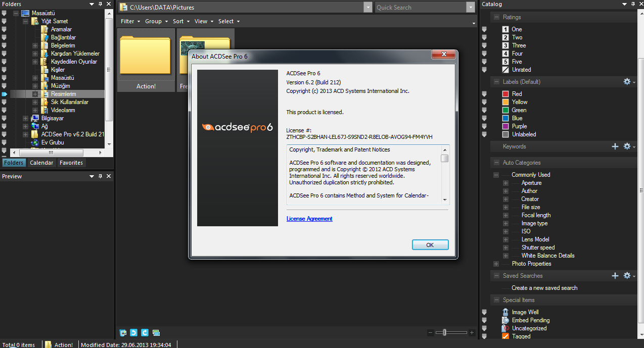Open the License Agreement link
644x348 pixels.
tap(309, 218)
